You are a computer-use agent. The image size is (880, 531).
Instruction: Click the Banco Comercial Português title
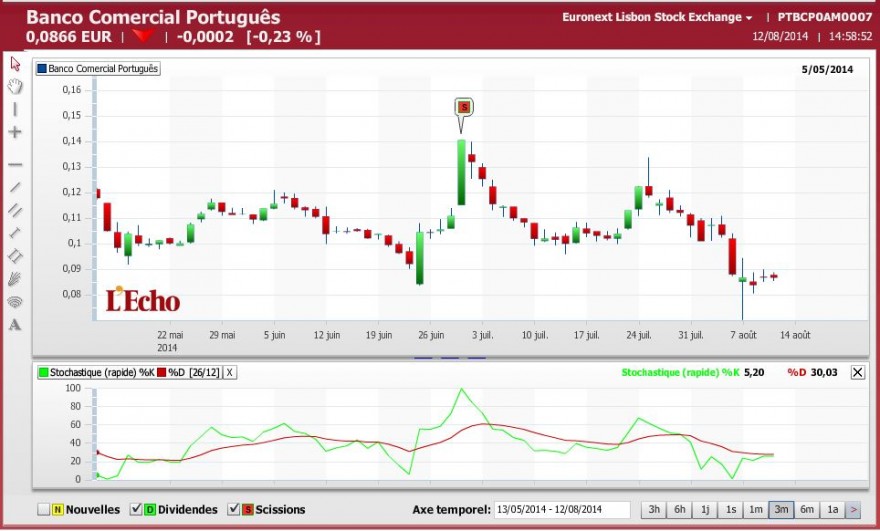tap(153, 17)
